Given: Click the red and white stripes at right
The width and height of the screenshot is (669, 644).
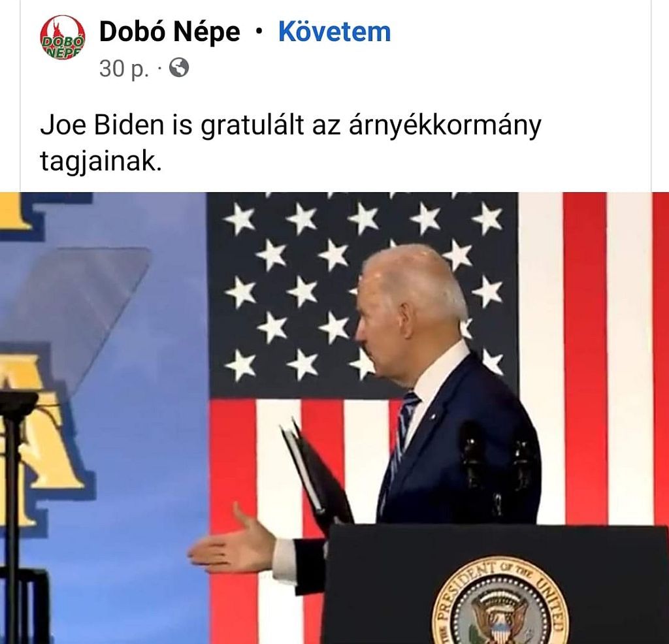Looking at the screenshot, I should coord(594,359).
